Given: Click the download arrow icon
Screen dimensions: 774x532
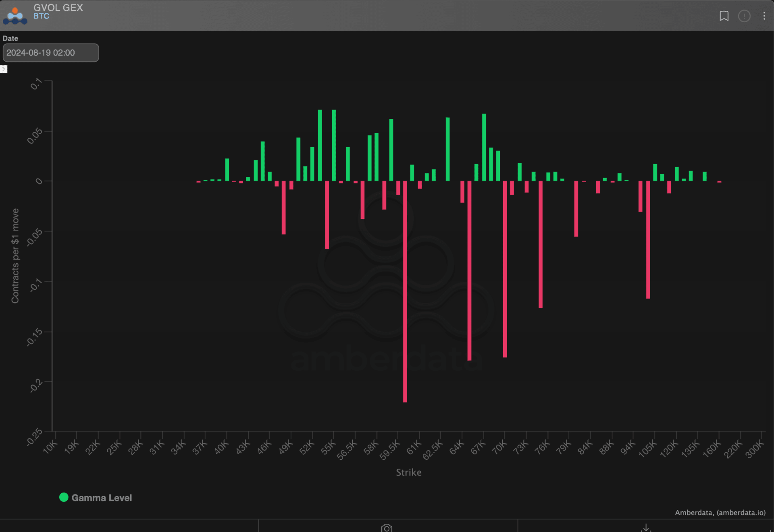Looking at the screenshot, I should 646,528.
